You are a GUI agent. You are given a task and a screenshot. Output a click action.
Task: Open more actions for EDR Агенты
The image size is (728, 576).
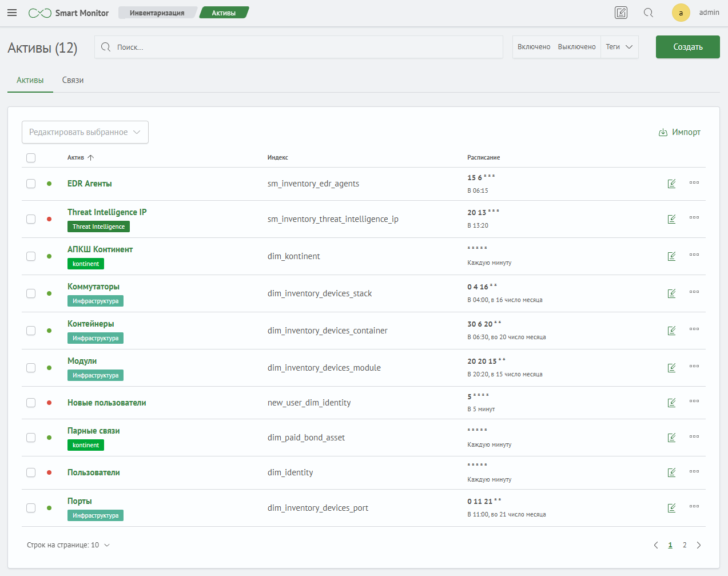point(694,182)
